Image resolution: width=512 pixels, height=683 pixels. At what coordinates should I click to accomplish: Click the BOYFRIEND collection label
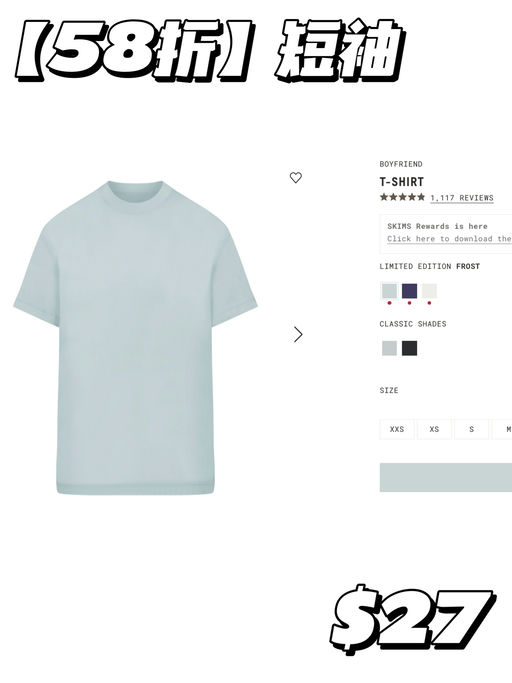click(401, 164)
